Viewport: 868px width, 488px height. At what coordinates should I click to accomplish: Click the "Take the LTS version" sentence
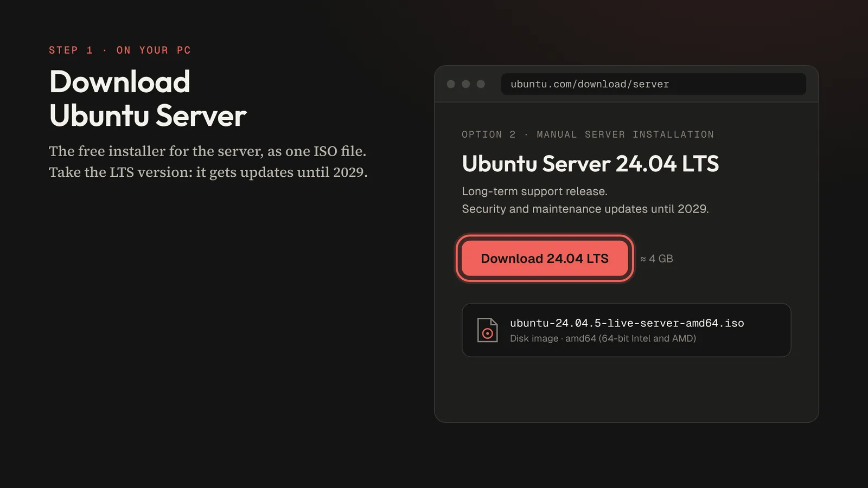[208, 172]
